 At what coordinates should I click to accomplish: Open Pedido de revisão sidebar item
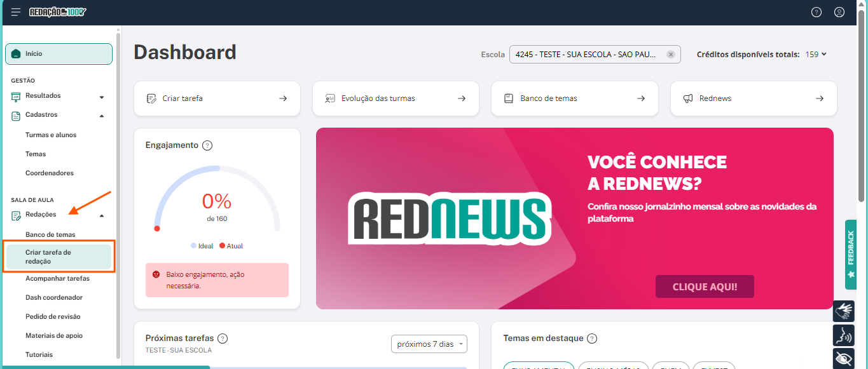(53, 316)
